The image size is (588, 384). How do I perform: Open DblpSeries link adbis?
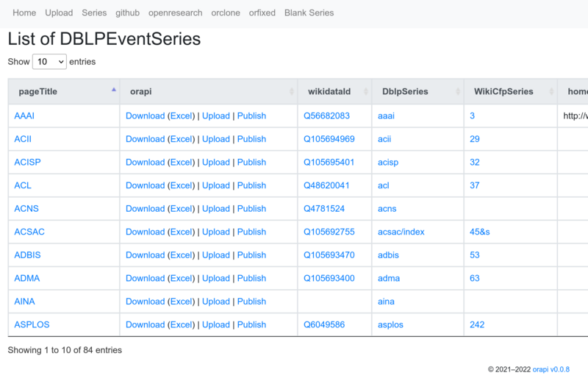(x=388, y=255)
